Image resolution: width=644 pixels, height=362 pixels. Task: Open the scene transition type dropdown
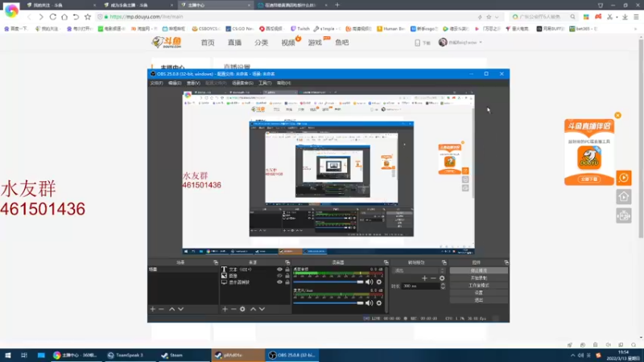click(x=419, y=270)
